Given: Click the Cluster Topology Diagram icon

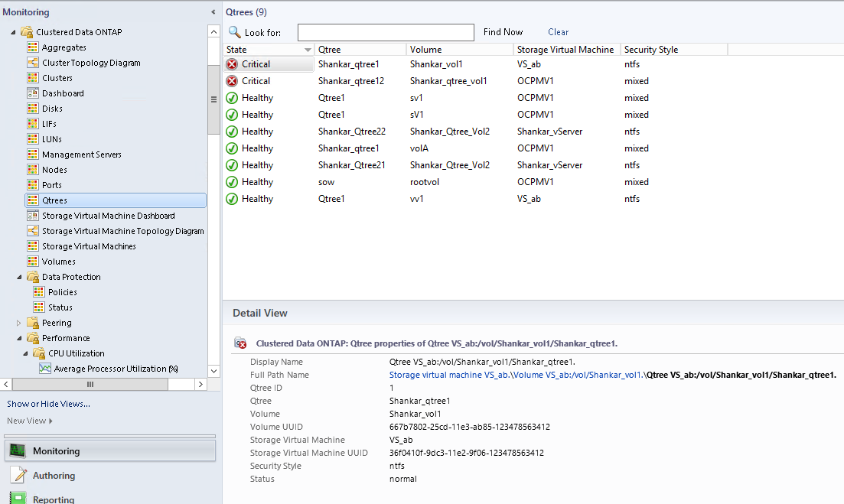Looking at the screenshot, I should click(33, 63).
